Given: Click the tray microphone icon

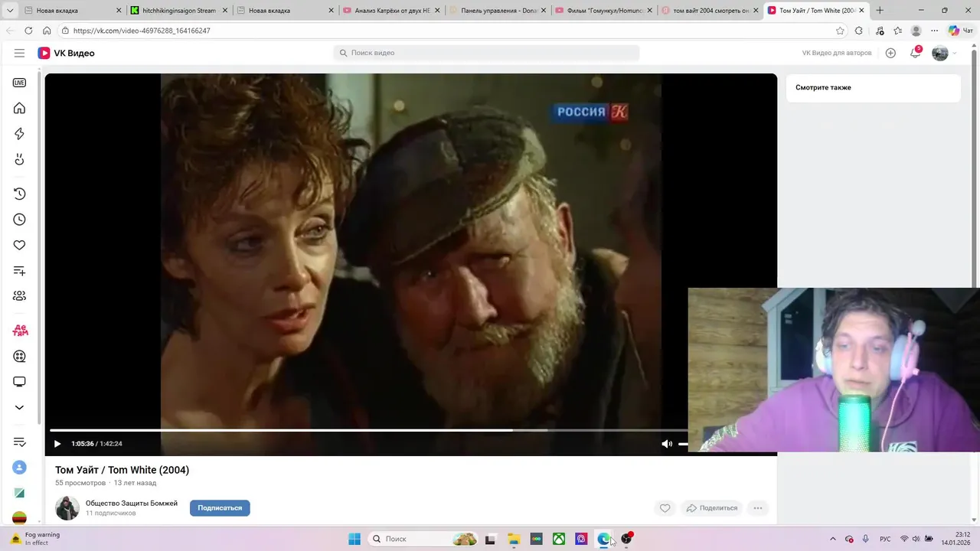Looking at the screenshot, I should [x=866, y=539].
